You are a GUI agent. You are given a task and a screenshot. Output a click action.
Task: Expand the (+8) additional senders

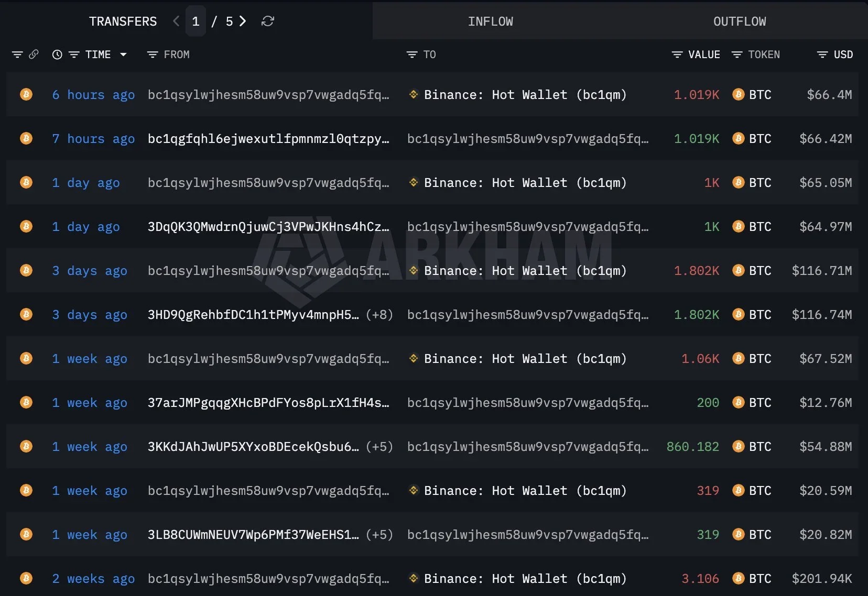(379, 315)
